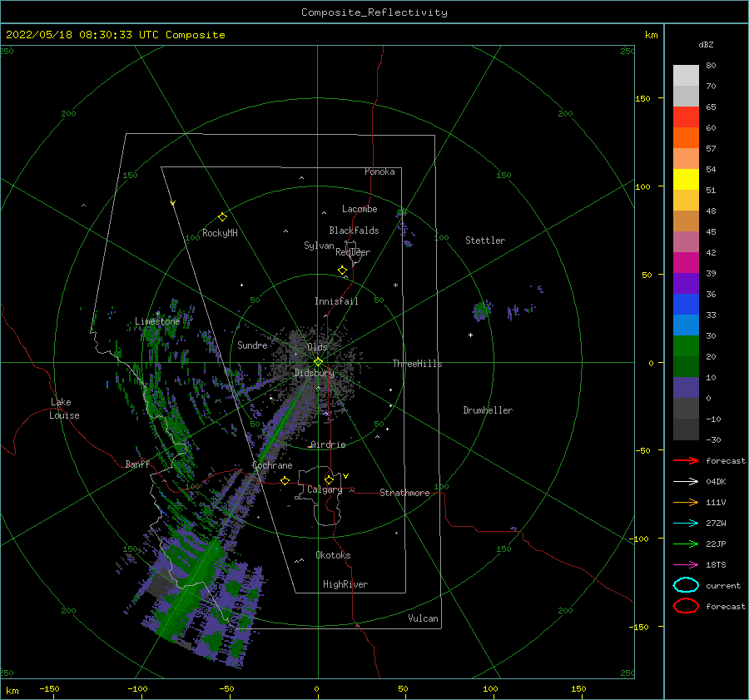Pick the red 60-65 dBZ color swatch
This screenshot has height=700, width=749.
[686, 117]
